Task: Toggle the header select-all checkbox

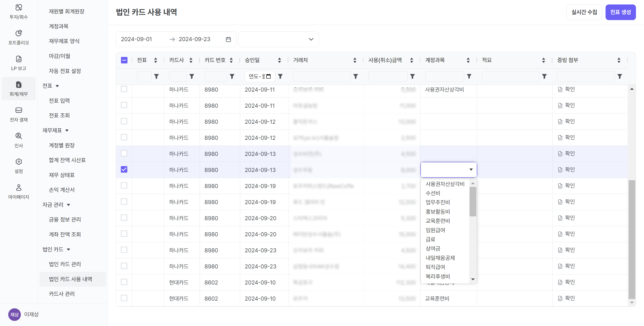Action: tap(124, 60)
